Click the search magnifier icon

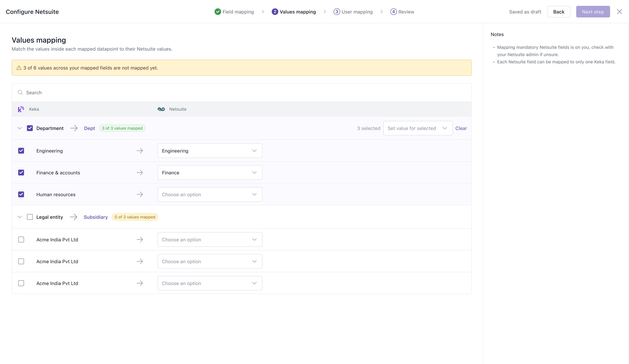[x=20, y=93]
